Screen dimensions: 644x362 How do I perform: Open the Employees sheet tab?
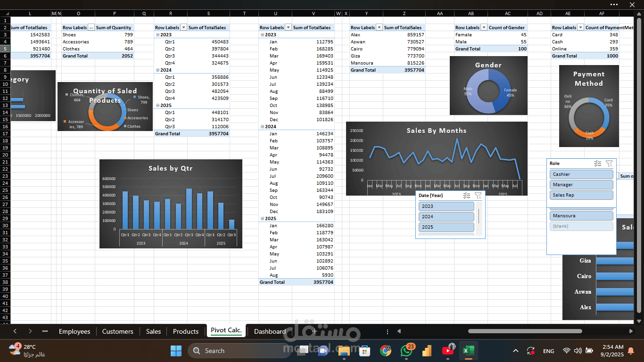[x=74, y=331]
